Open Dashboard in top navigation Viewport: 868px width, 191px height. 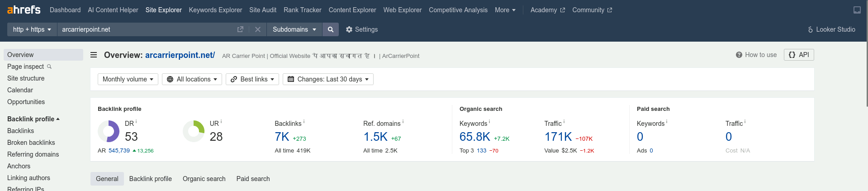65,10
